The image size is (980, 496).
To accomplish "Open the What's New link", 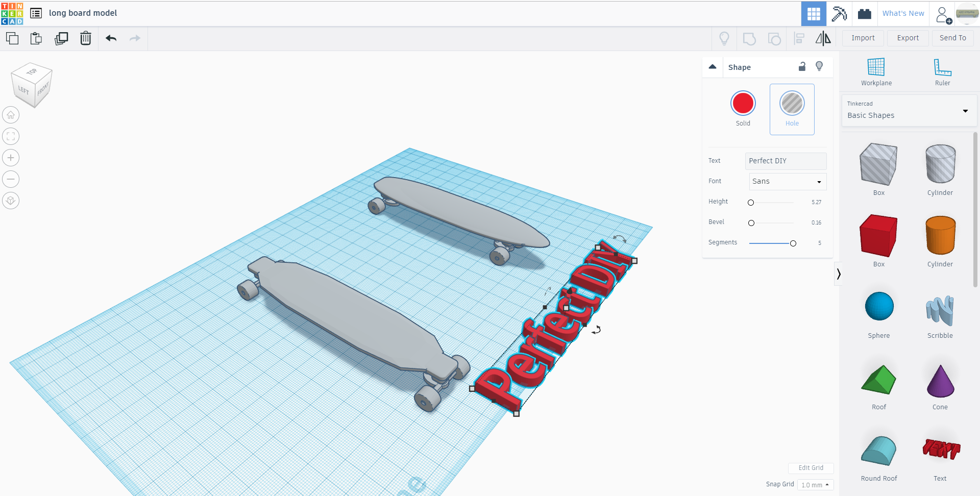I will tap(903, 14).
